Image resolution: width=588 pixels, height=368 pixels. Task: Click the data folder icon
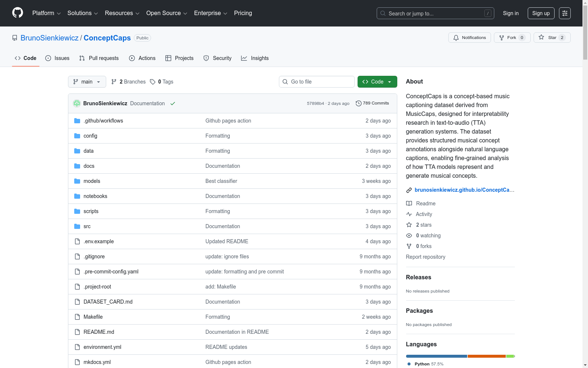coord(77,151)
